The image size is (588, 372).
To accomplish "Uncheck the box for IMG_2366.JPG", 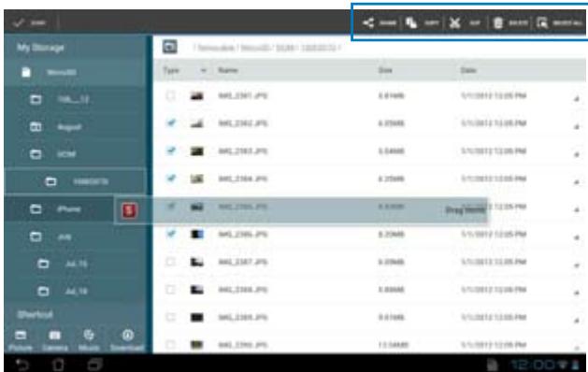I will (x=171, y=234).
